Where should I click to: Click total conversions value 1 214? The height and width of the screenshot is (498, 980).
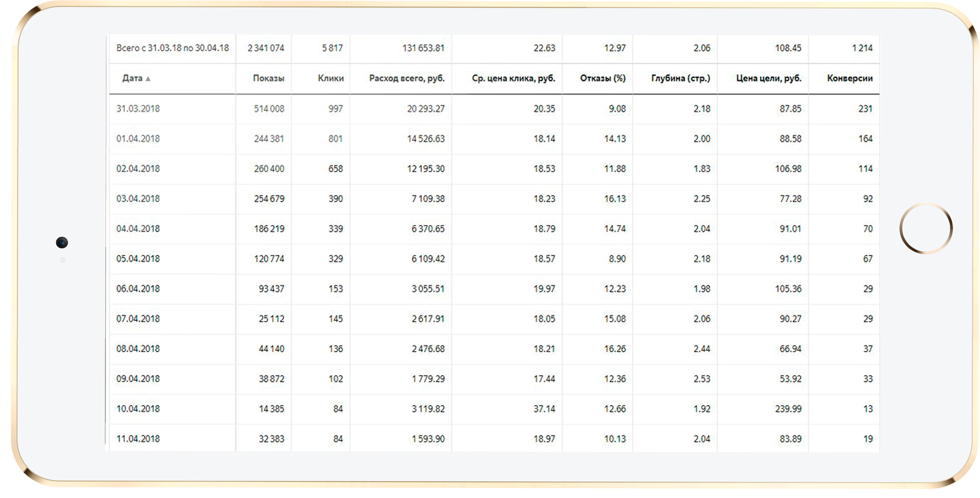click(862, 48)
